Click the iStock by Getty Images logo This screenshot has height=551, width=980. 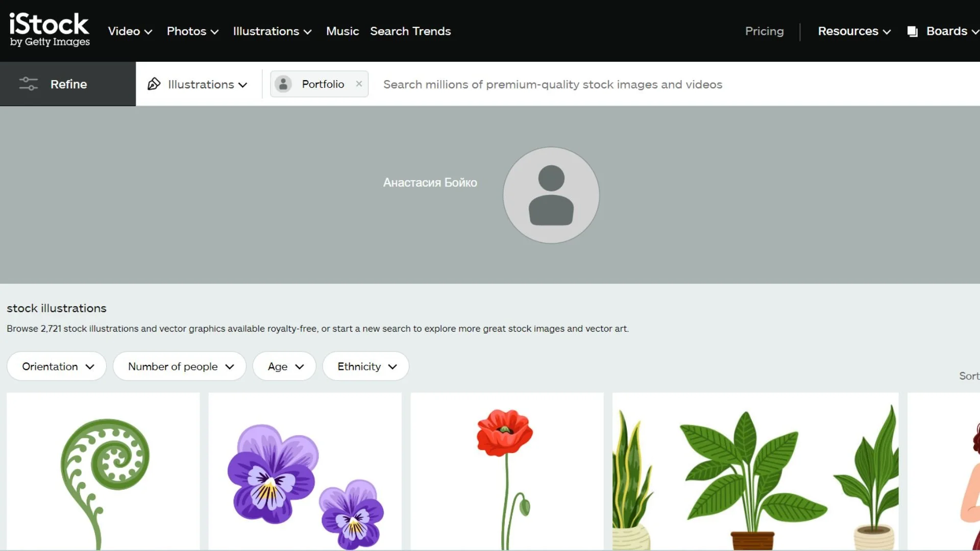pyautogui.click(x=48, y=29)
